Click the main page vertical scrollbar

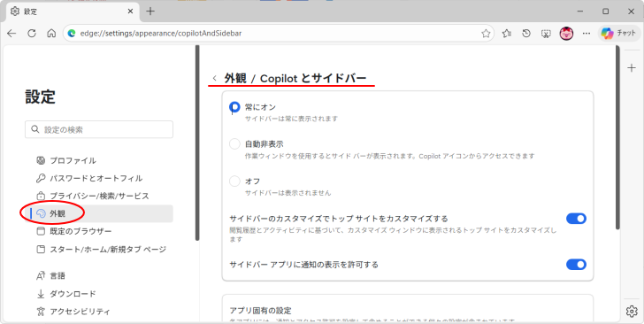617,137
